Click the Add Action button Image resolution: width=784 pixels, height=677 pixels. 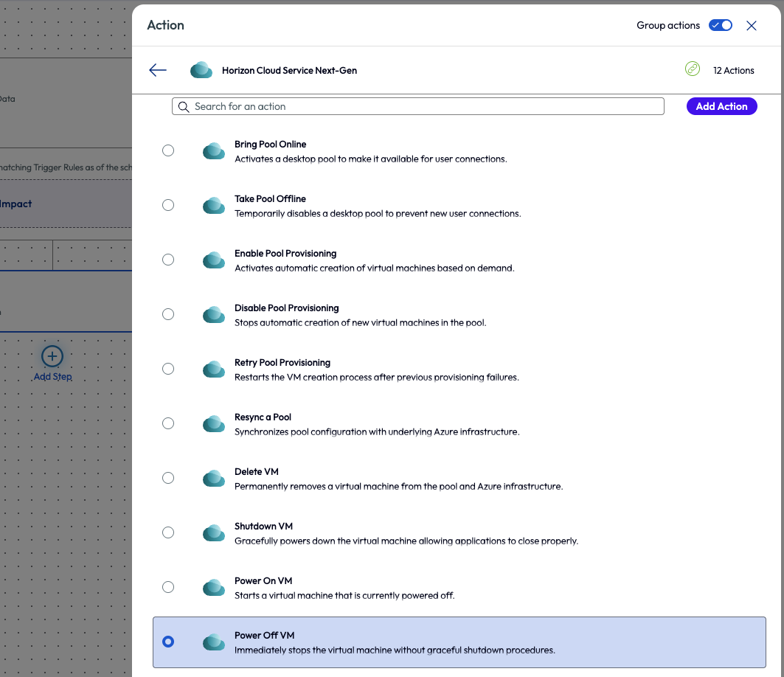pos(721,106)
